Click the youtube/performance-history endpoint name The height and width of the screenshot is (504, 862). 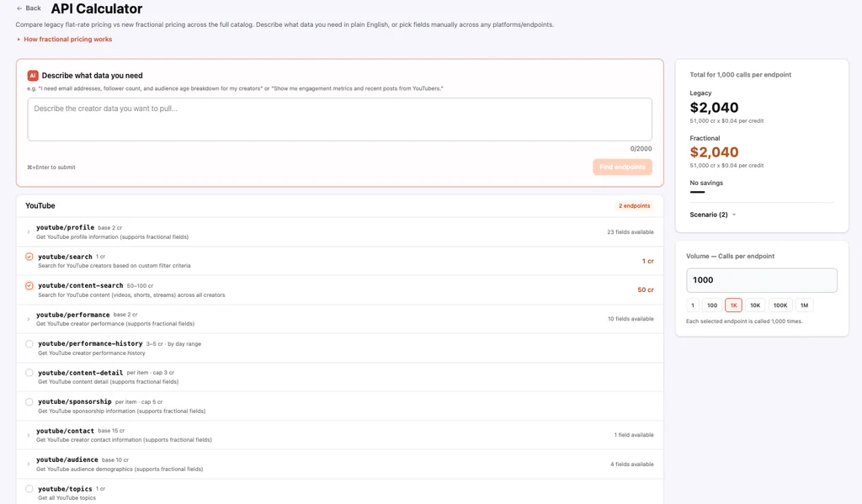click(90, 343)
